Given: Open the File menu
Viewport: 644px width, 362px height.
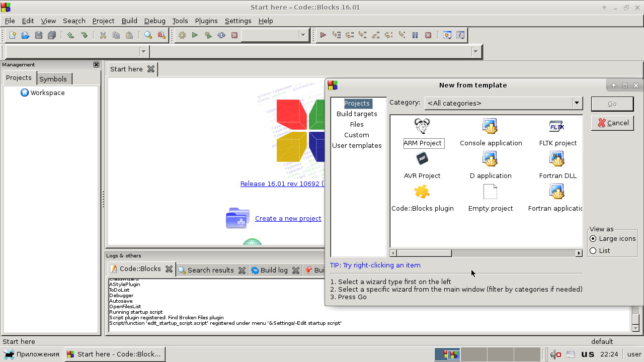Looking at the screenshot, I should [x=10, y=21].
